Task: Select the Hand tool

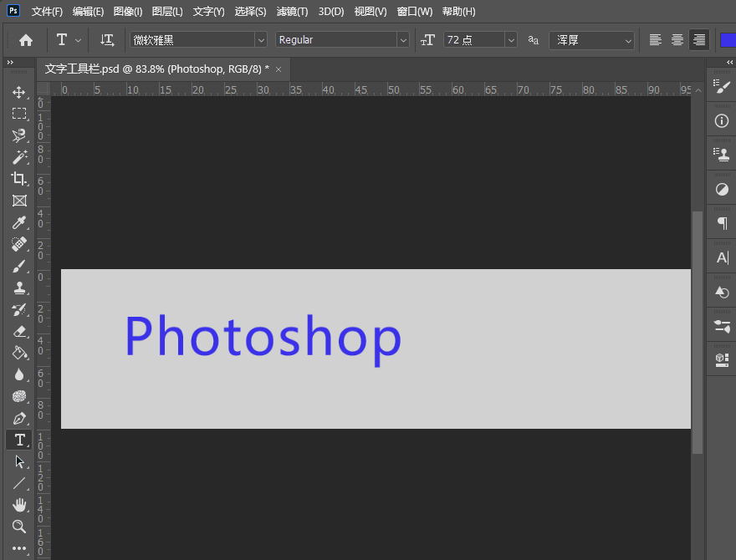Action: [x=18, y=505]
